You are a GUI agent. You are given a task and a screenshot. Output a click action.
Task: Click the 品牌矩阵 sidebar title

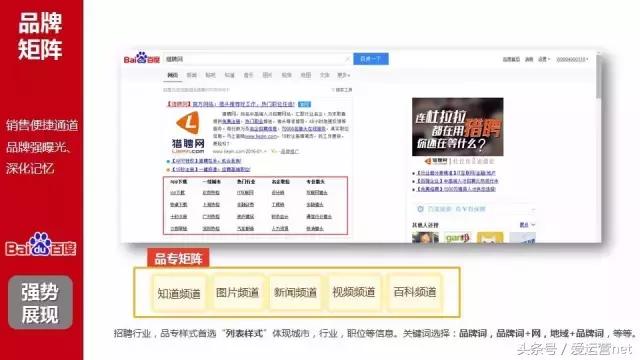pos(40,36)
